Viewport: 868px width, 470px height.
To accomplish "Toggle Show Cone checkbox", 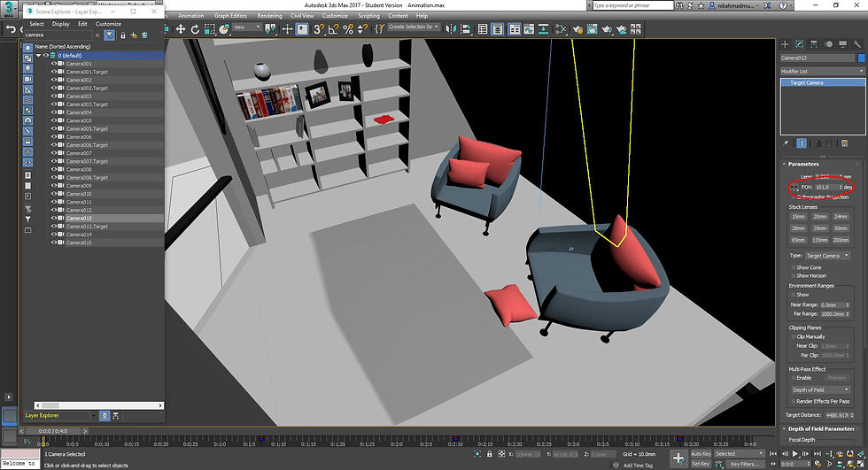I will (x=794, y=267).
